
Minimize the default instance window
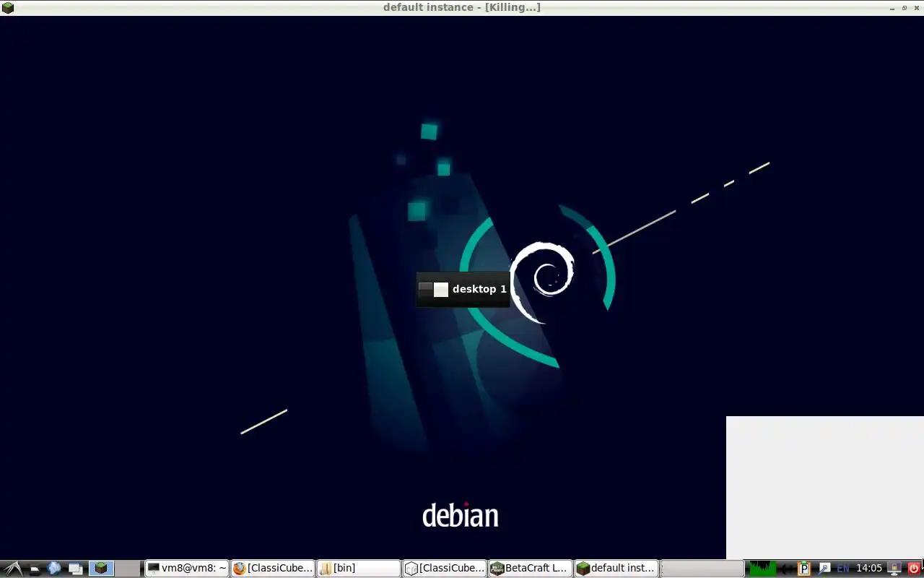pos(892,8)
